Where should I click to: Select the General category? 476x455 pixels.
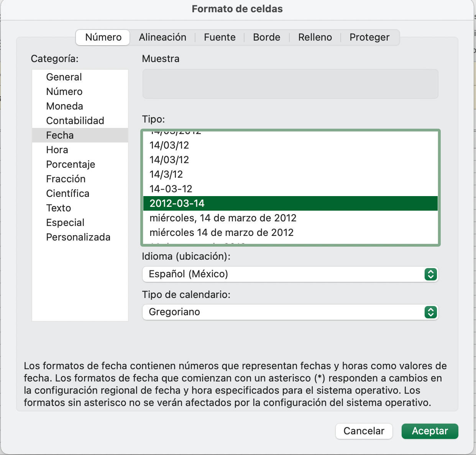64,77
